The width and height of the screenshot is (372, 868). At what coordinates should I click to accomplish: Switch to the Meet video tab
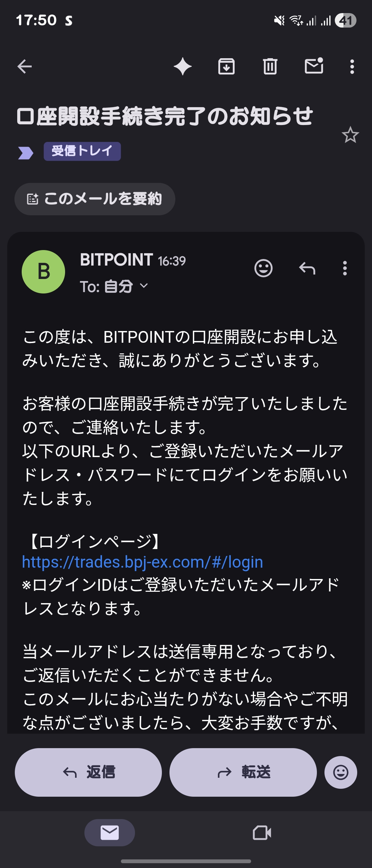tap(262, 833)
